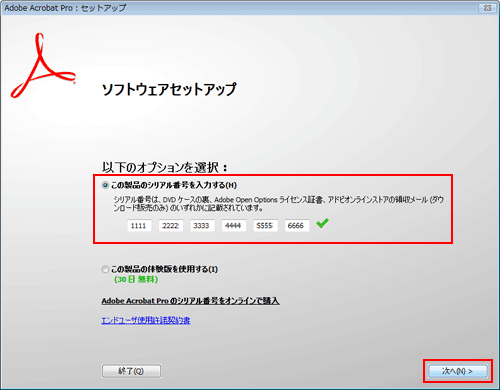The height and width of the screenshot is (390, 500).
Task: Click the 終了(Q) quit button
Action: 131,371
